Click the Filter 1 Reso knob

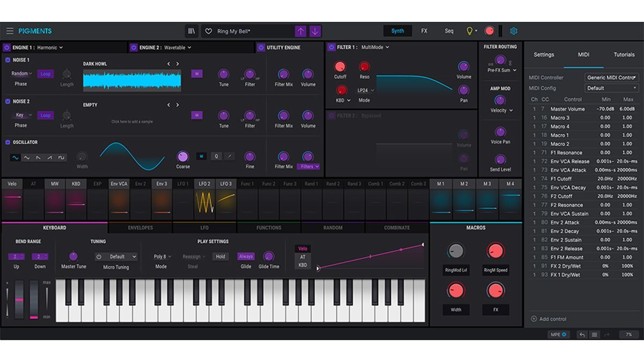coord(364,67)
